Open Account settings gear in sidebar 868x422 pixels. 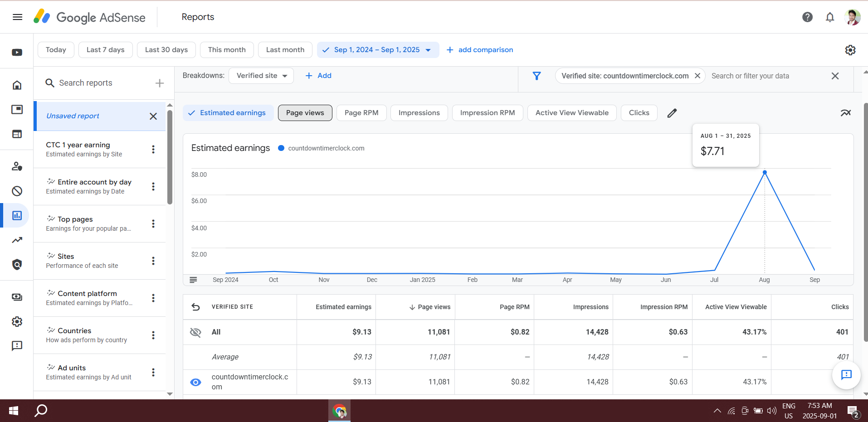pos(17,321)
